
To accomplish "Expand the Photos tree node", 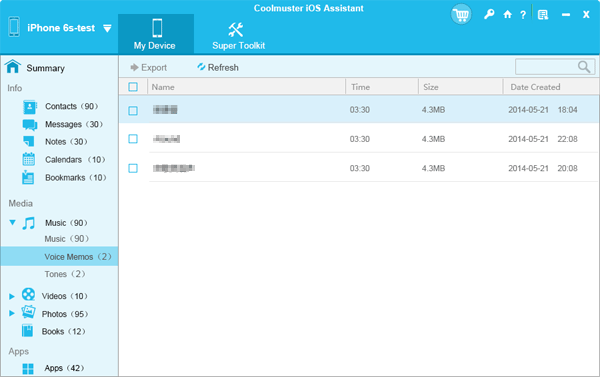I will point(12,313).
